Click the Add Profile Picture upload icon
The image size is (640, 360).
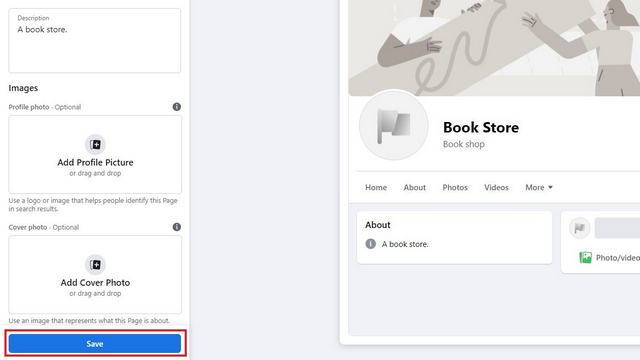click(x=95, y=144)
